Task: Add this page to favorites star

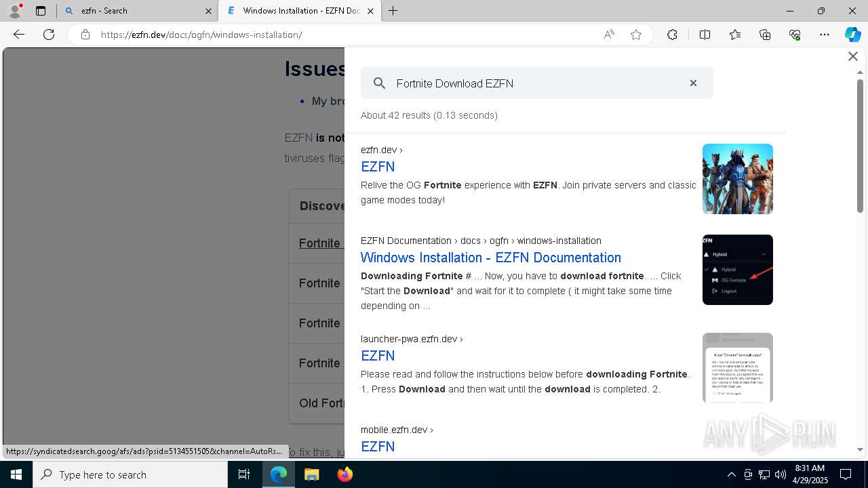Action: tap(636, 35)
